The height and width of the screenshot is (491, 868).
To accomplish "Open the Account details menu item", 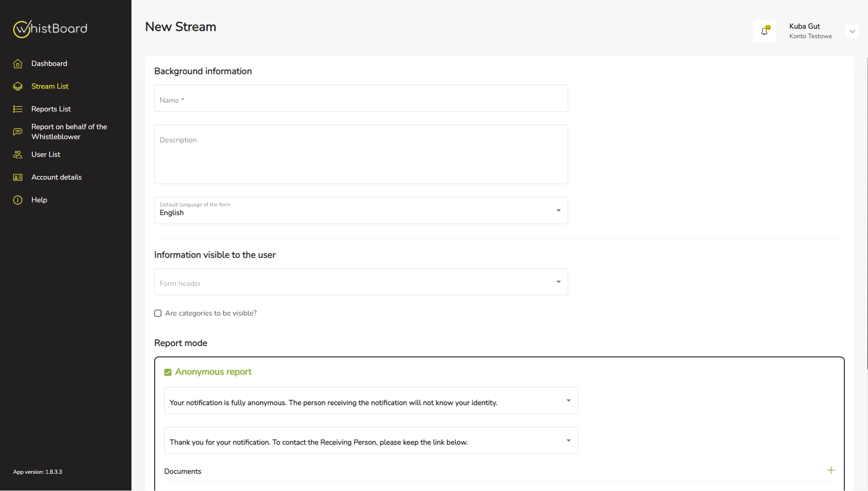I will [56, 177].
